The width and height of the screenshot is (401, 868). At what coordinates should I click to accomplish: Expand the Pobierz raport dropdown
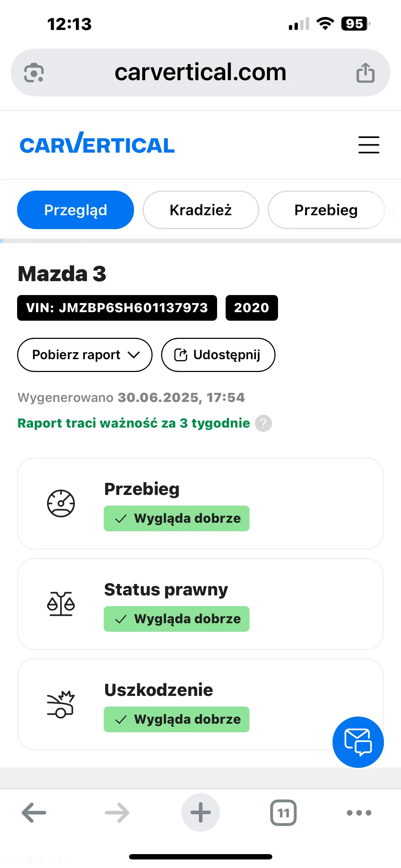click(x=85, y=355)
